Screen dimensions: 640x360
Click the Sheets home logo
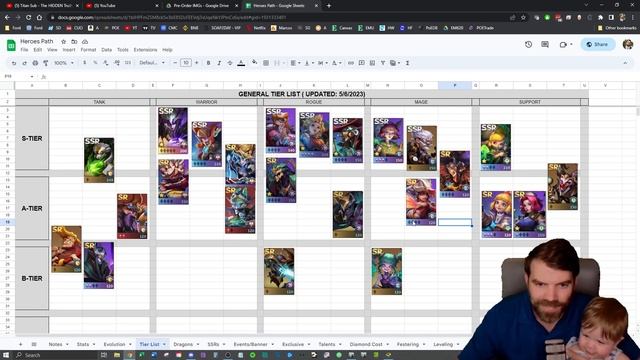click(x=11, y=45)
